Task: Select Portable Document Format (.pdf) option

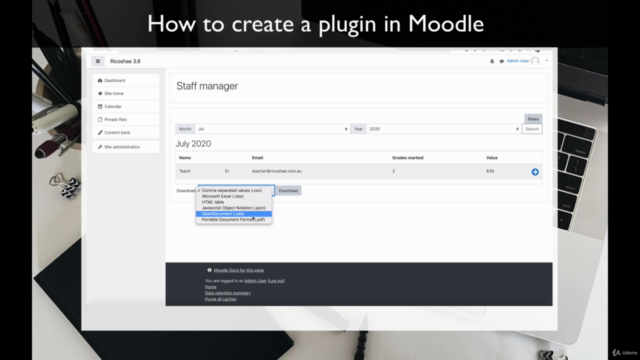Action: click(x=234, y=220)
